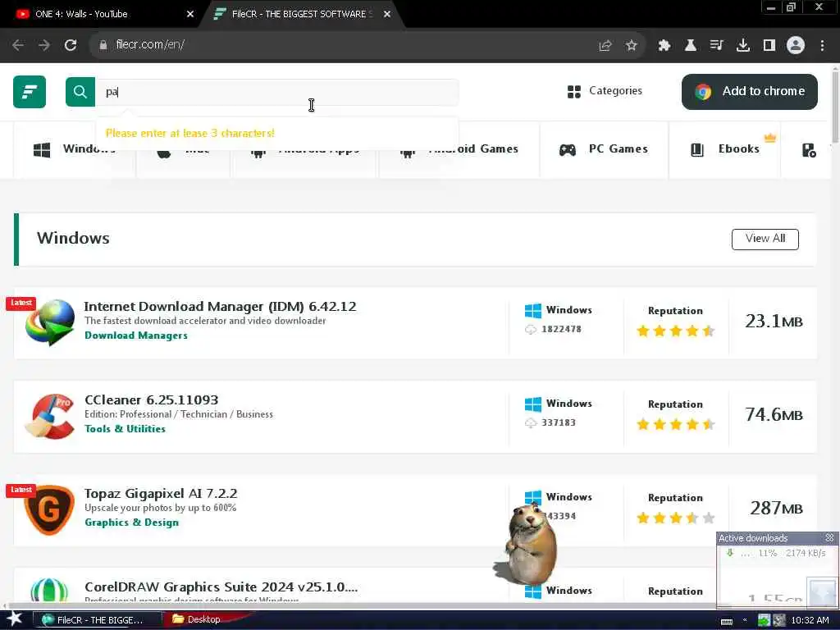Viewport: 840px width, 630px height.
Task: Click the Graphics & Design category link
Action: (x=132, y=523)
